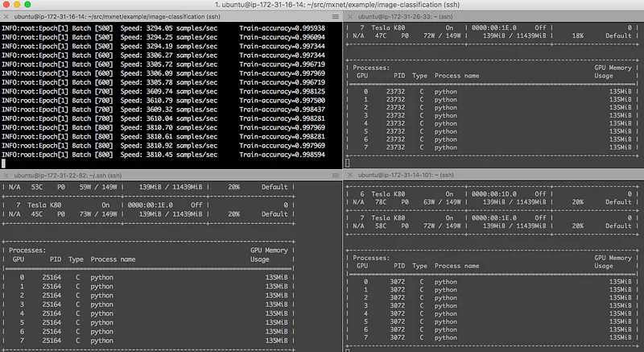Activate the pane titled ubuntu@ip-172-31-14-101
644x352 pixels.
point(406,175)
